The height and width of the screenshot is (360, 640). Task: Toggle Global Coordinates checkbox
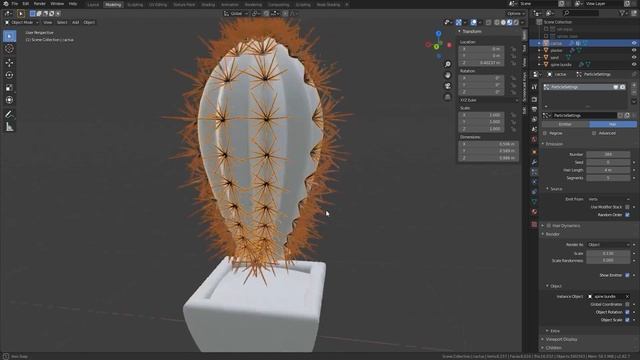pos(627,304)
